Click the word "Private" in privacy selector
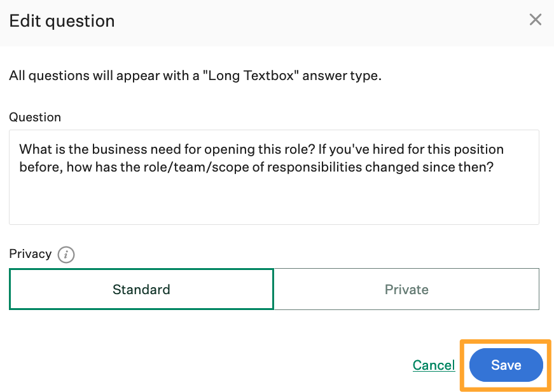The height and width of the screenshot is (392, 554). [x=406, y=290]
